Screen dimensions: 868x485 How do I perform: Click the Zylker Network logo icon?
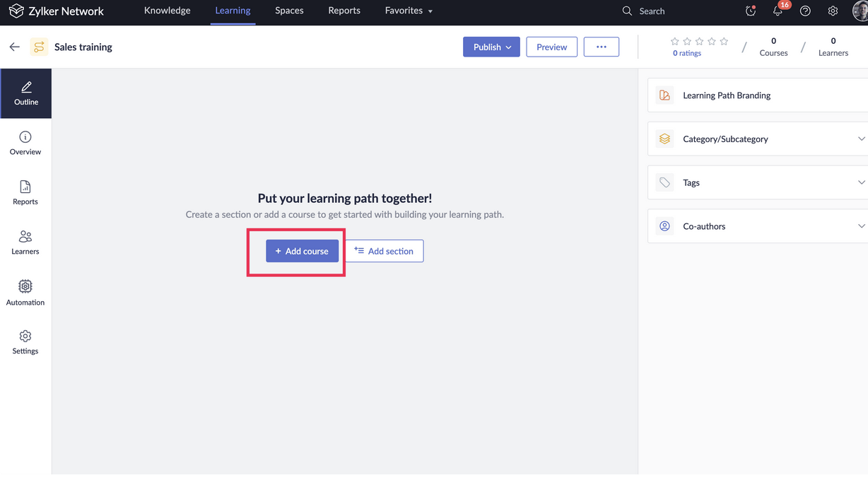16,11
